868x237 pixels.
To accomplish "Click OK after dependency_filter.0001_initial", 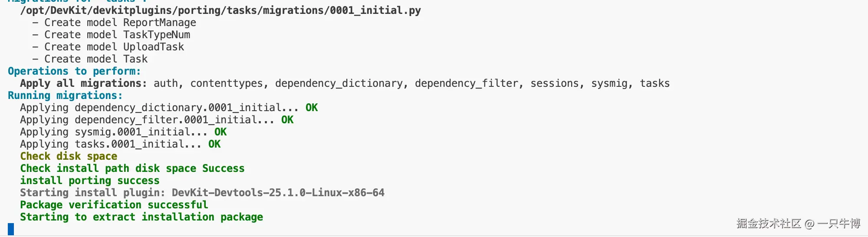I will (x=287, y=120).
